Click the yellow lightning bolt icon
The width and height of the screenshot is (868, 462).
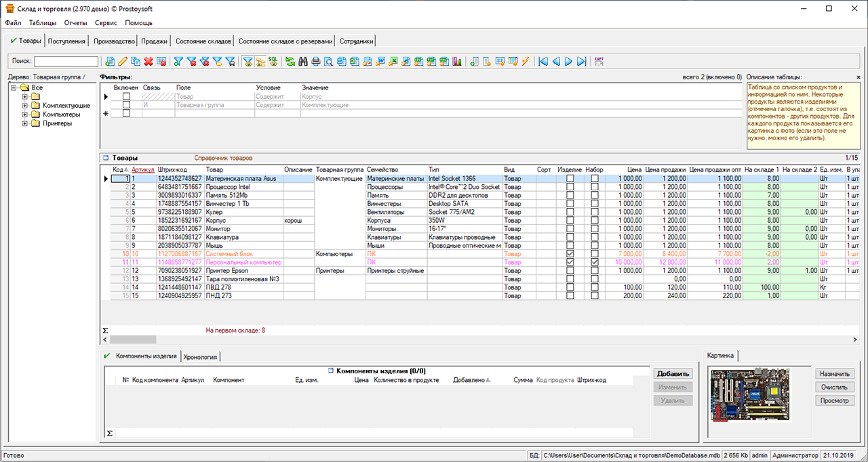[525, 62]
